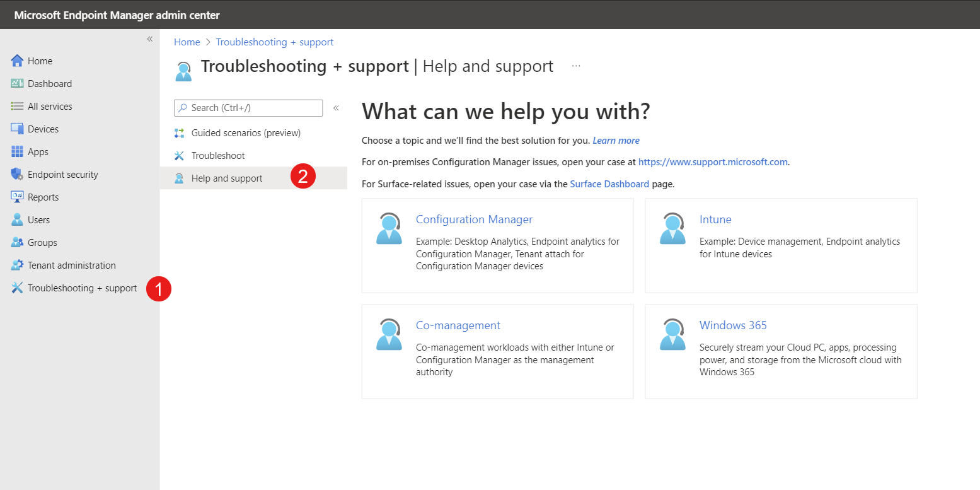This screenshot has height=490, width=980.
Task: Collapse the Troubleshooting submenu panel
Action: click(x=336, y=108)
